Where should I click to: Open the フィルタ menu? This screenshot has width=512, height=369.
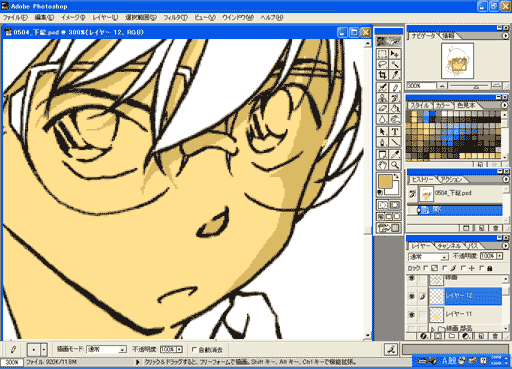point(175,17)
